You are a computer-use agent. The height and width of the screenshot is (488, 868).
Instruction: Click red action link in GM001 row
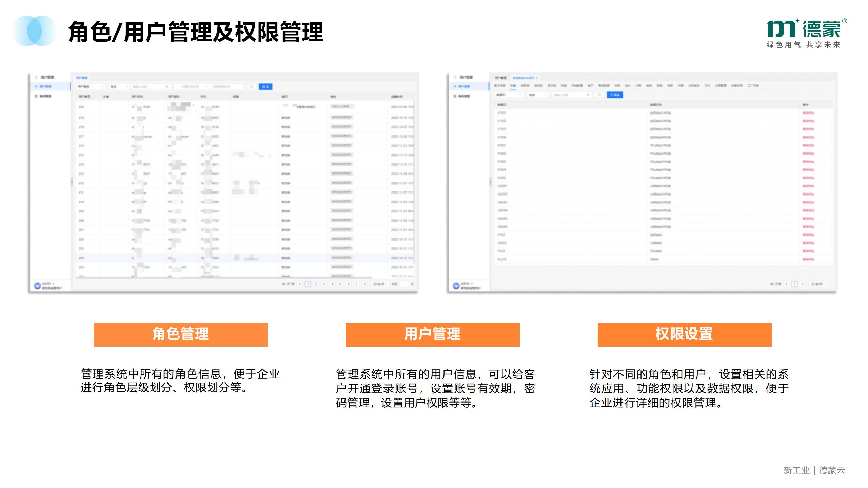tap(808, 186)
